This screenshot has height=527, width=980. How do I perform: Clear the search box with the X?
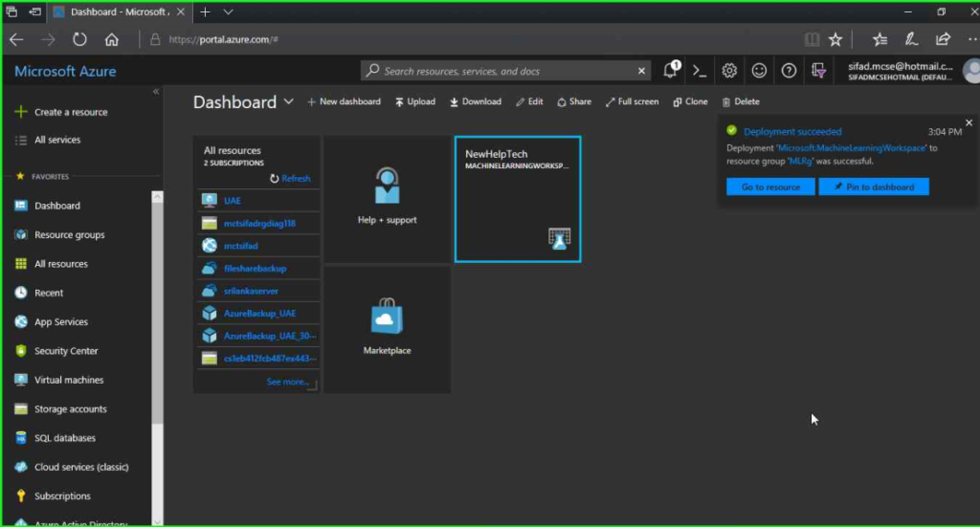pyautogui.click(x=641, y=71)
